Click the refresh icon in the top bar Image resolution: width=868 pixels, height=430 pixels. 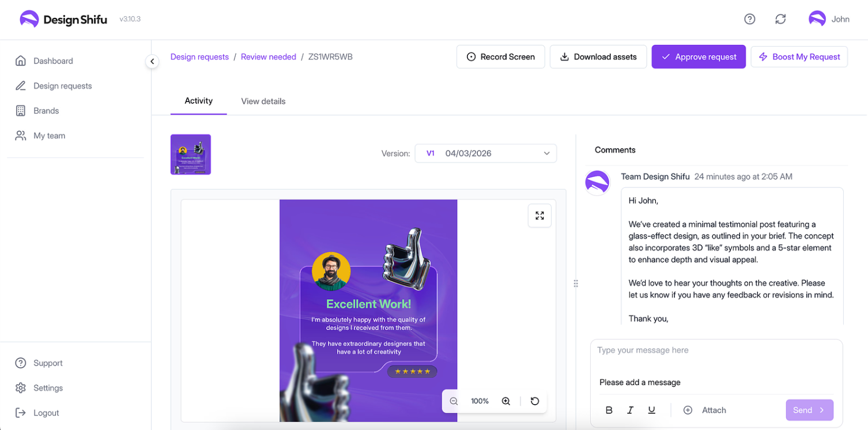coord(780,18)
